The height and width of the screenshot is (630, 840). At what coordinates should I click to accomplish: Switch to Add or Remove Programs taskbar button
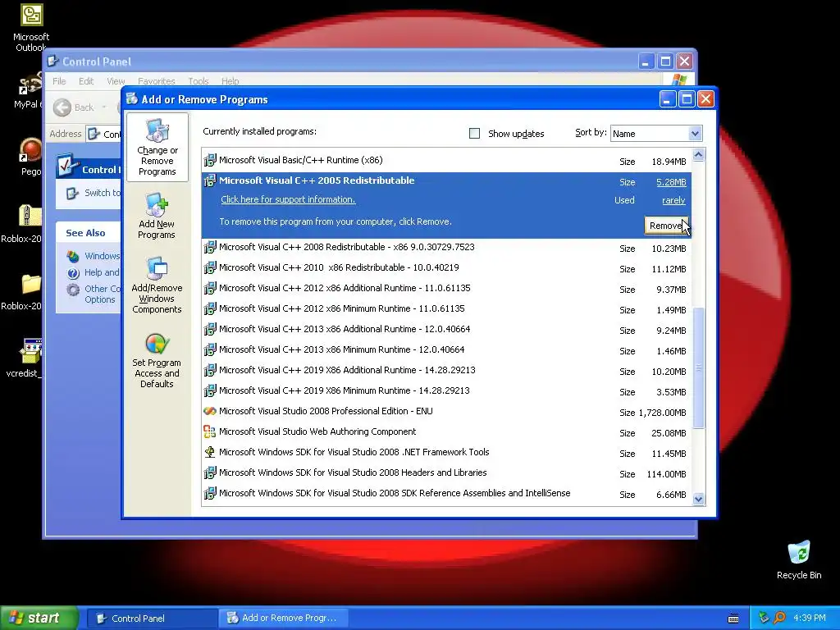[x=284, y=619]
